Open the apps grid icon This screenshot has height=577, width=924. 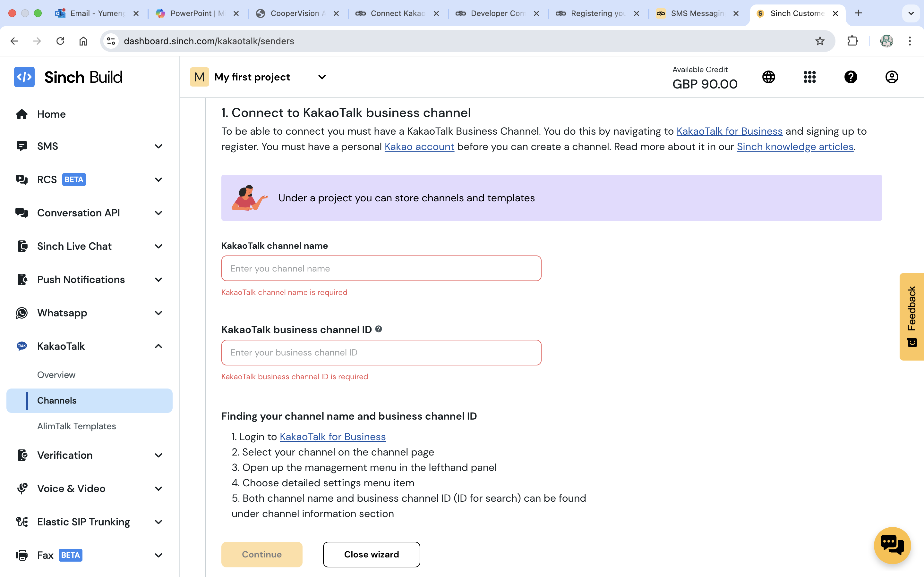pyautogui.click(x=809, y=77)
